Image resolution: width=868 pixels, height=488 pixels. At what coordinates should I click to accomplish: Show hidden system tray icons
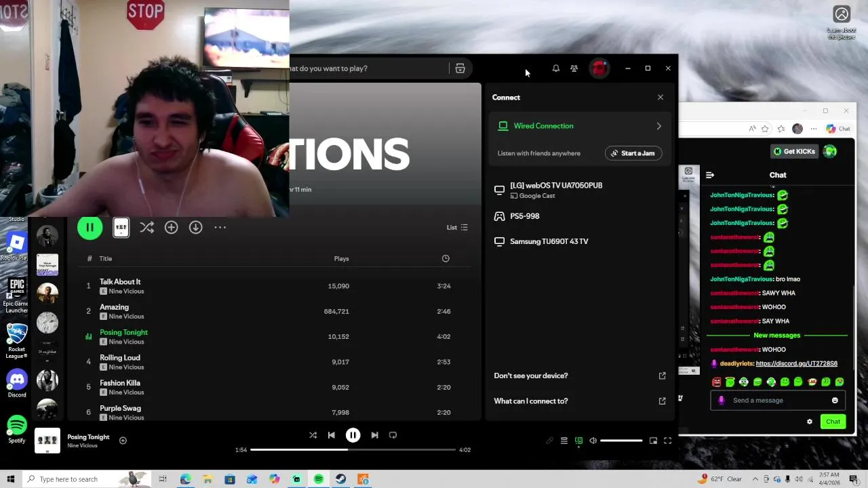pos(755,479)
